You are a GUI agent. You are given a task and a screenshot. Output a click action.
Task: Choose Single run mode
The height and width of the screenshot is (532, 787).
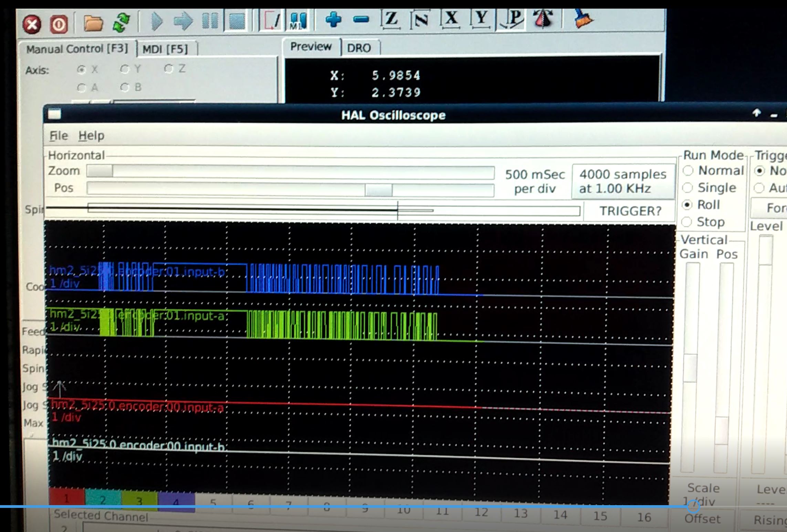click(x=688, y=188)
